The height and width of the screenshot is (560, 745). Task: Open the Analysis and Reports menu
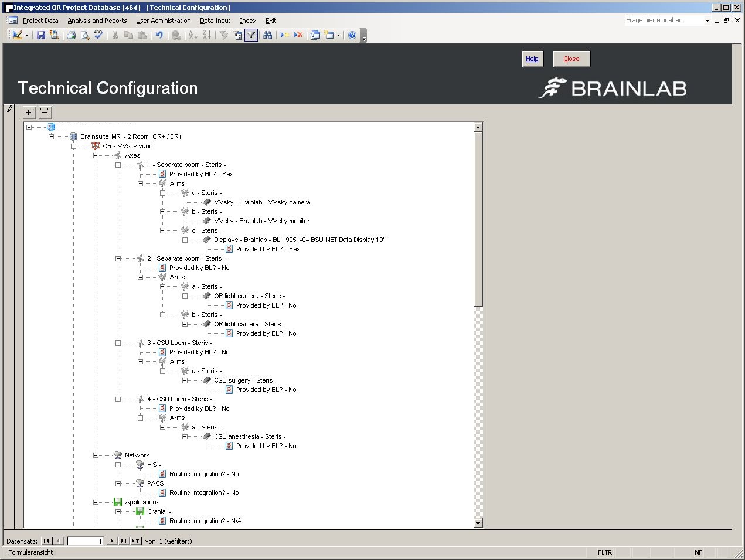pos(97,21)
